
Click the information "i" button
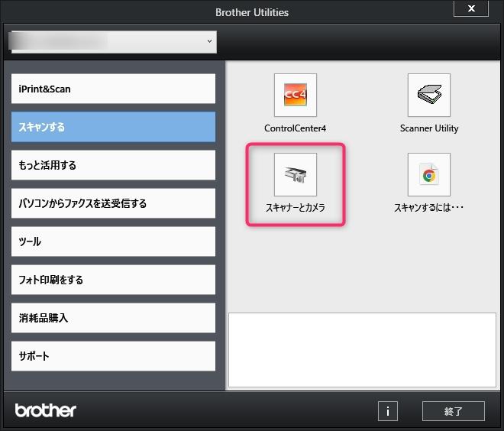click(x=388, y=410)
